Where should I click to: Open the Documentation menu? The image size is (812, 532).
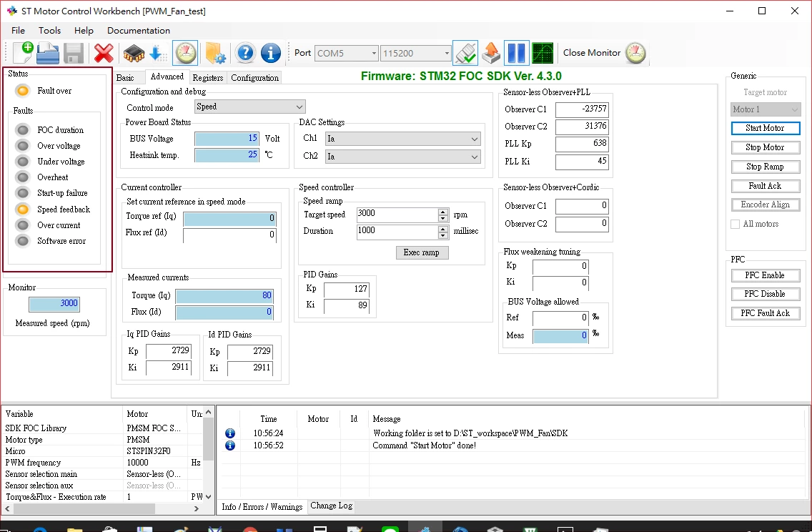point(138,31)
